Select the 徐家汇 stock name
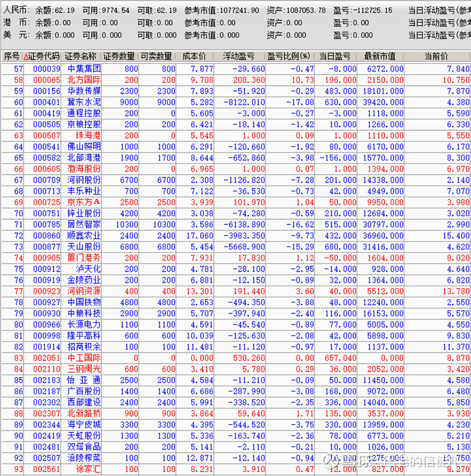471x476 pixels. [x=88, y=470]
